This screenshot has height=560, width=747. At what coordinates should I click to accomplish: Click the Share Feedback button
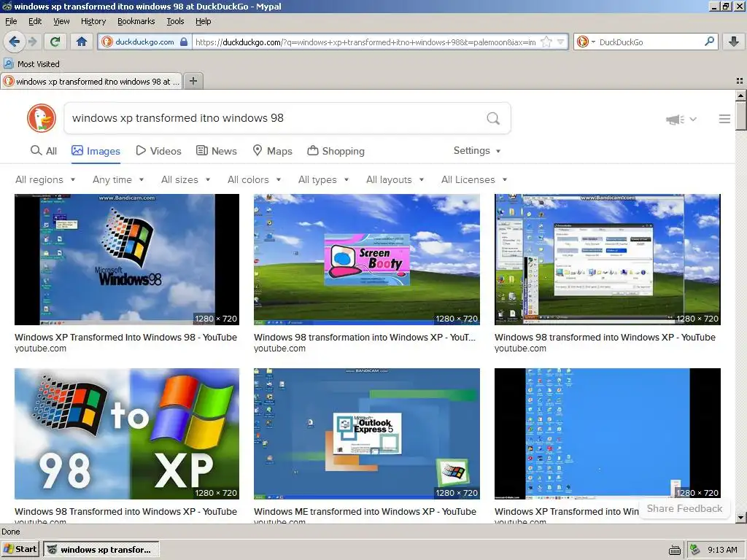tap(684, 508)
